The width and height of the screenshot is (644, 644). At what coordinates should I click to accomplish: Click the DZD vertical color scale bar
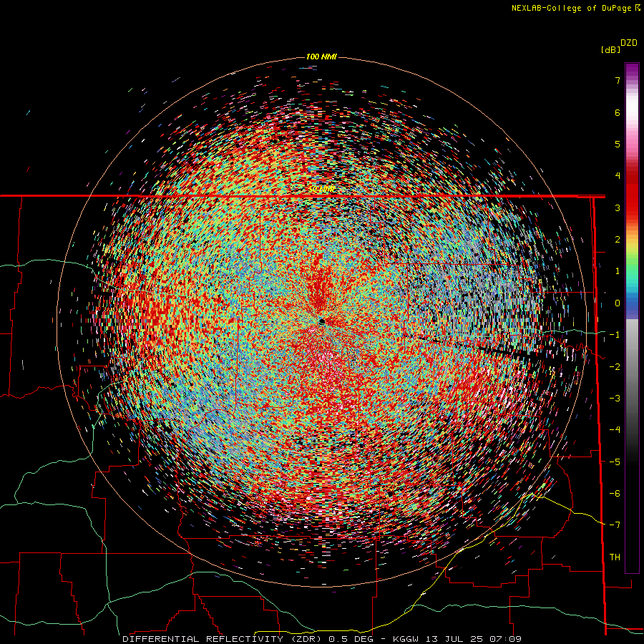point(632,318)
